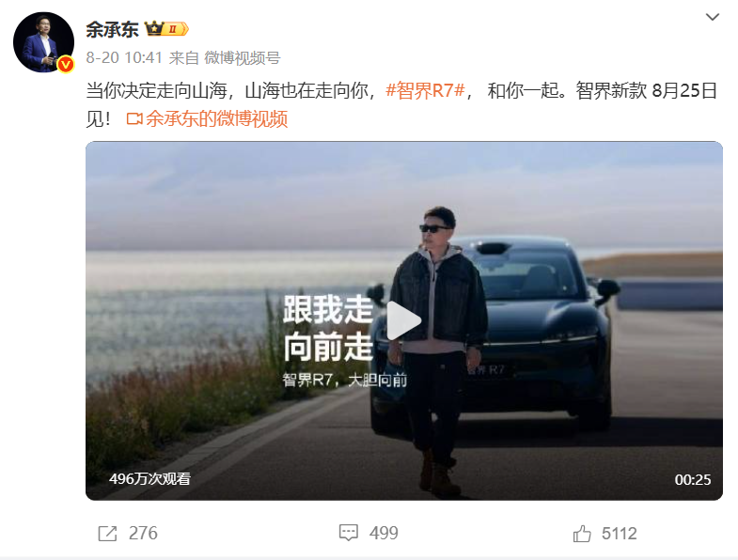Open the username 余承东 link

[112, 29]
